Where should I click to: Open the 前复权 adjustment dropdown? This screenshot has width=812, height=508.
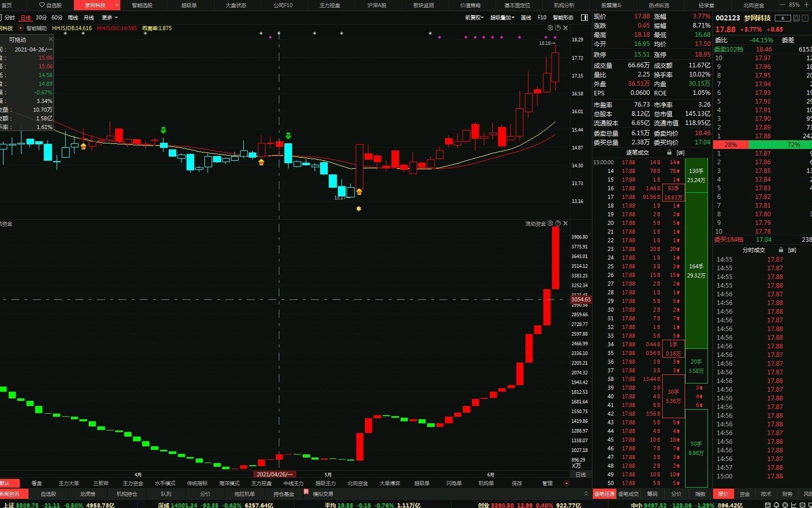(474, 17)
